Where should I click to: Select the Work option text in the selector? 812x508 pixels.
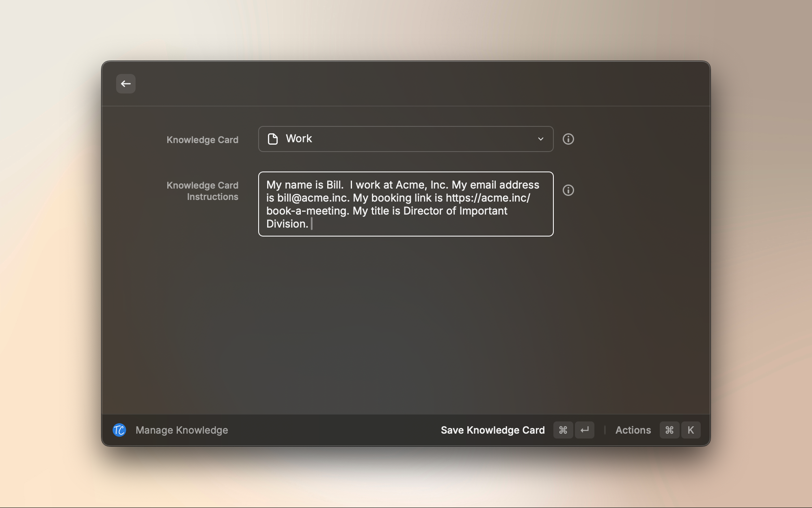tap(299, 139)
